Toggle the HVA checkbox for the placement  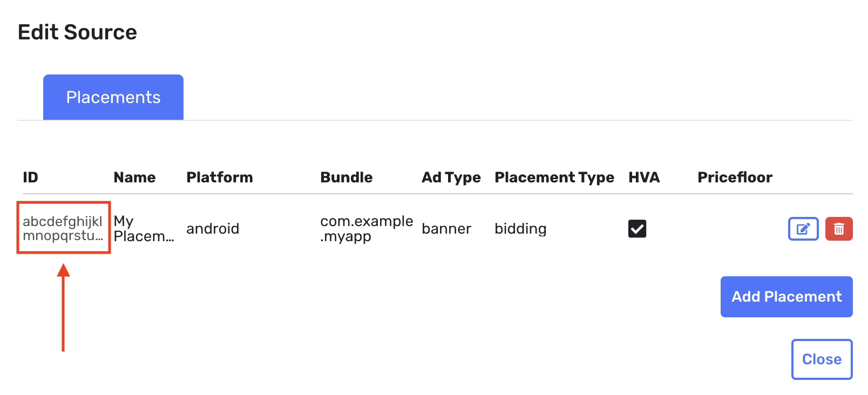tap(637, 229)
